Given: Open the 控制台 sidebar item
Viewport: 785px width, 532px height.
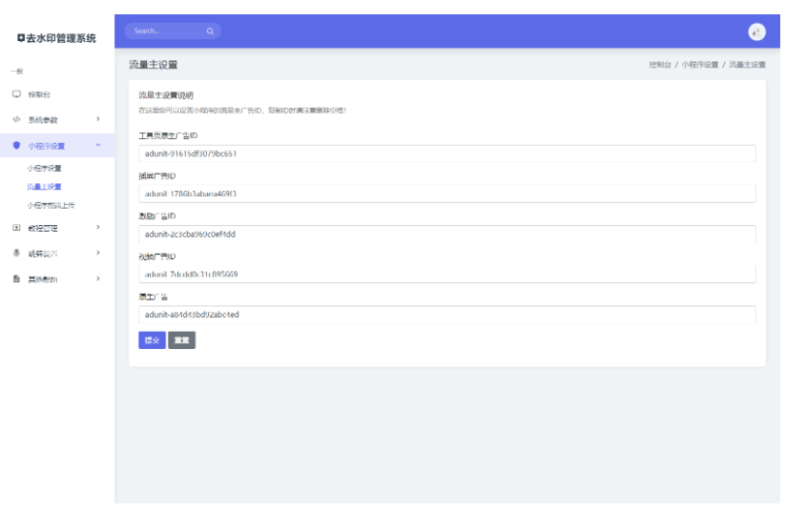Looking at the screenshot, I should tap(57, 94).
